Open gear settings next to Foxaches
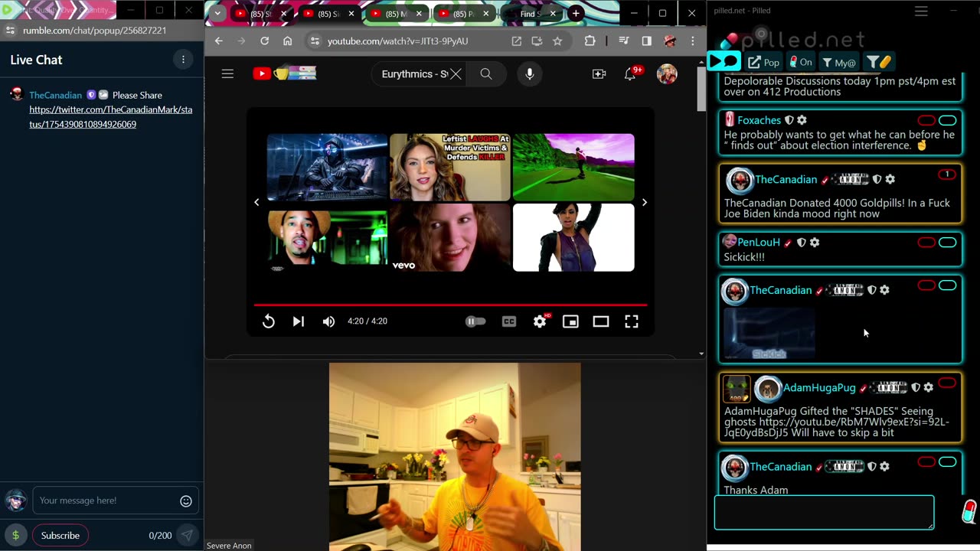 click(802, 120)
